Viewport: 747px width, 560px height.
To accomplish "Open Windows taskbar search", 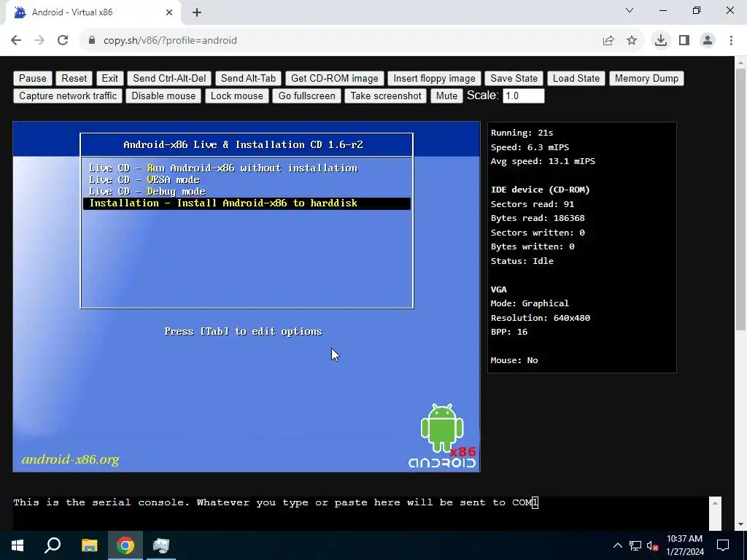I will coord(53,545).
